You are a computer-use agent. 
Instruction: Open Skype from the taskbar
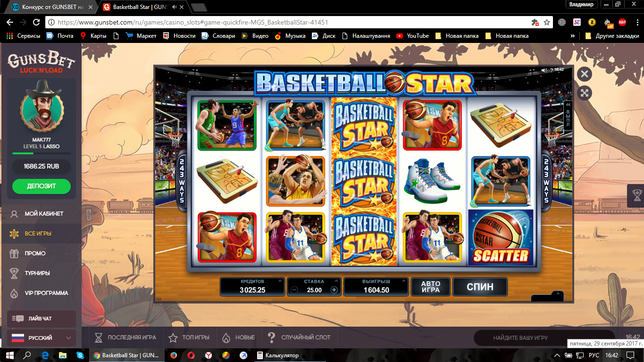click(81, 355)
